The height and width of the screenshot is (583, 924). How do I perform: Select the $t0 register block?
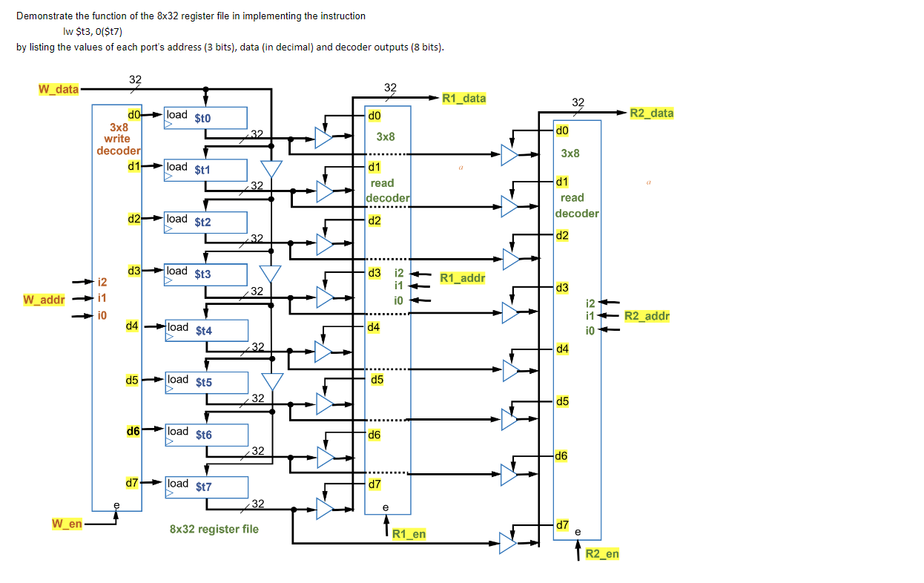(205, 117)
